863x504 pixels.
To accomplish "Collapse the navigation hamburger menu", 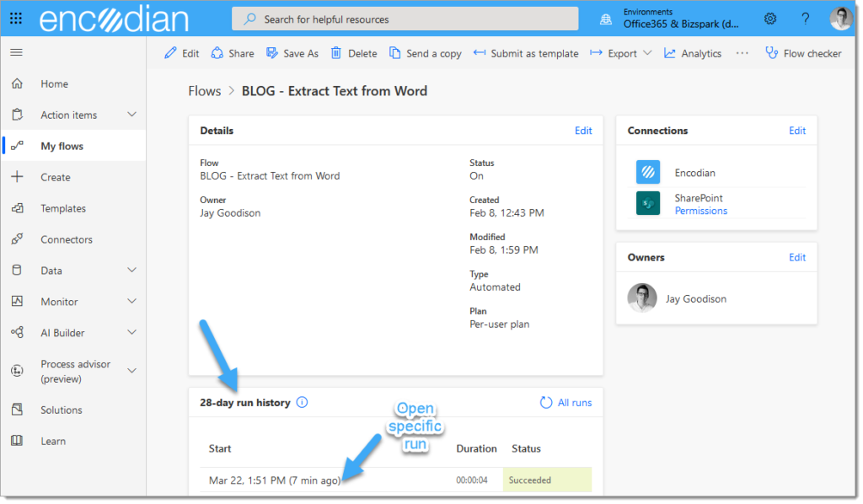I will click(x=17, y=52).
